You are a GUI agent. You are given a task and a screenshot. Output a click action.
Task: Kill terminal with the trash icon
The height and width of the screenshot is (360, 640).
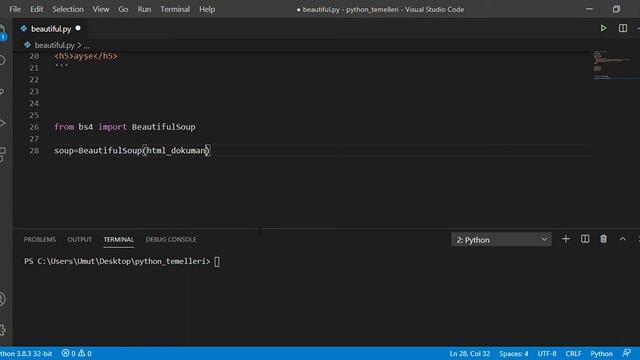(x=603, y=239)
